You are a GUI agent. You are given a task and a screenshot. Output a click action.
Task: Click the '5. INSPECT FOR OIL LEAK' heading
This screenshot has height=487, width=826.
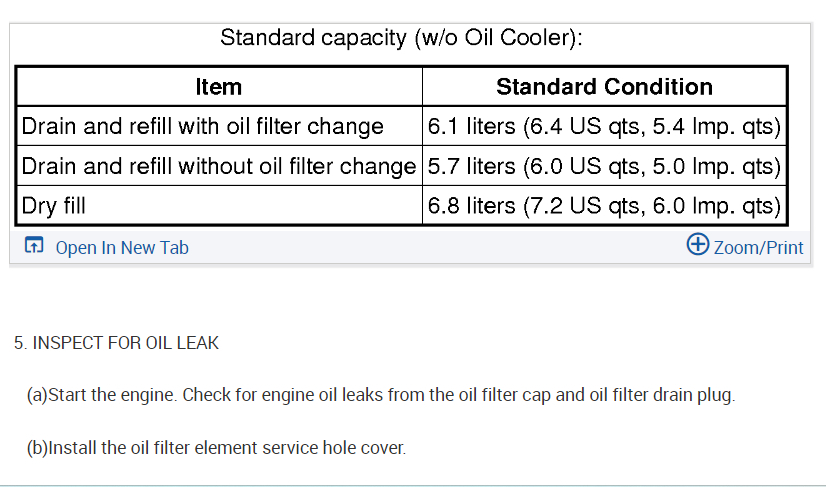tap(116, 343)
